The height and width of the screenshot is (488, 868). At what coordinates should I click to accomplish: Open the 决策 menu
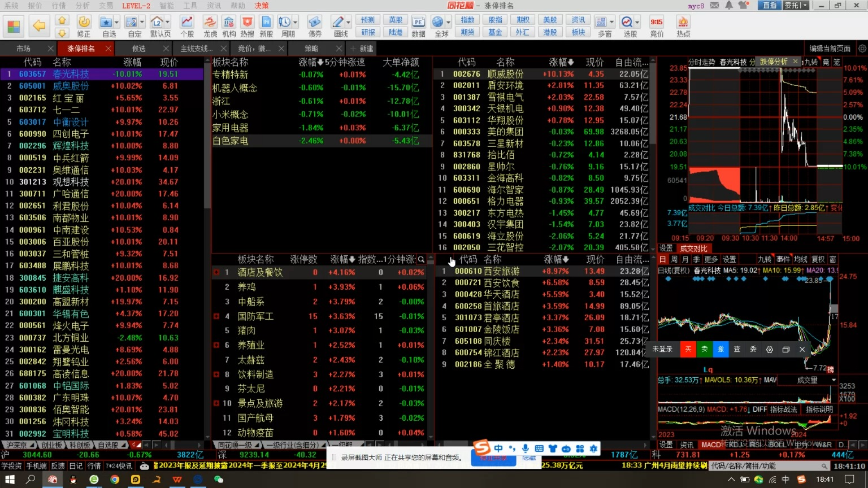click(x=262, y=5)
